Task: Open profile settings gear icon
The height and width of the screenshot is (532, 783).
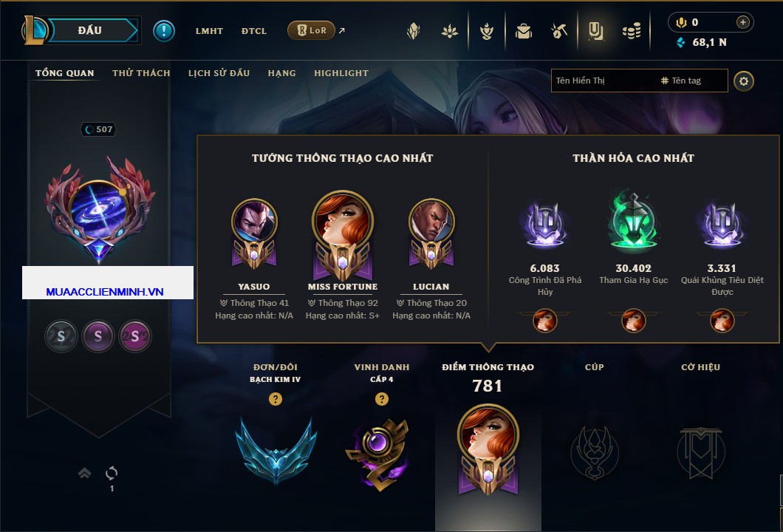Action: coord(744,81)
